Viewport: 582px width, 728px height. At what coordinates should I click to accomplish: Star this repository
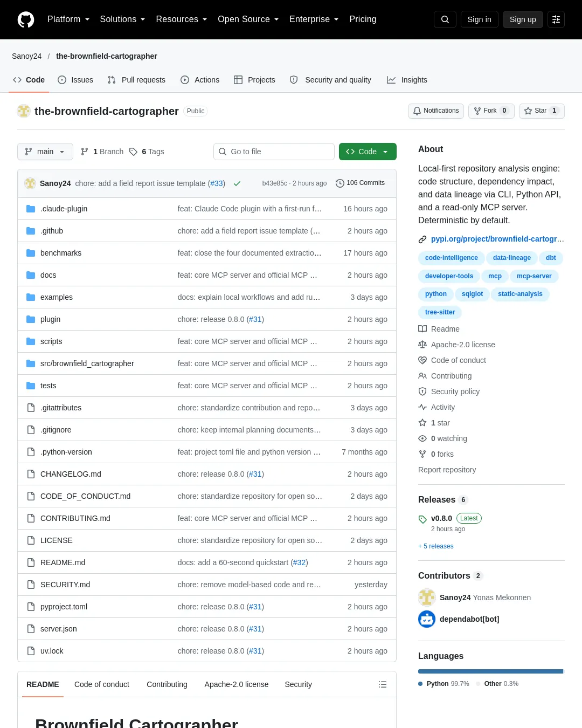tap(542, 111)
